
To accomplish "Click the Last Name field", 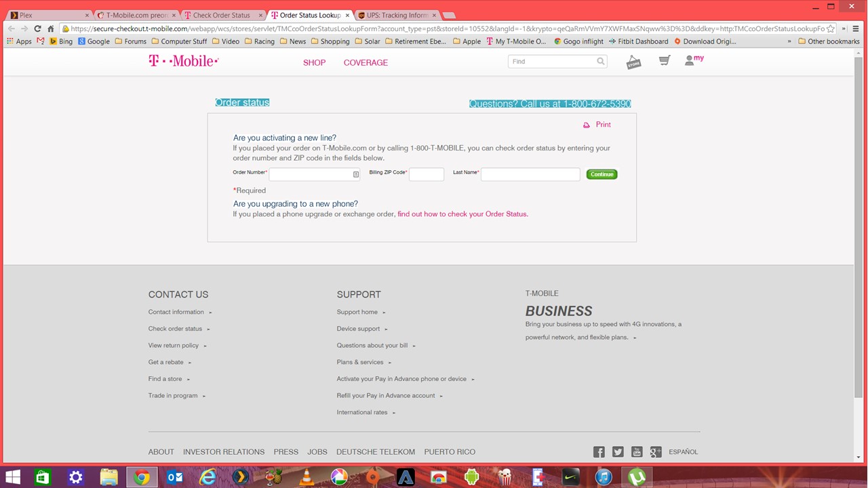I will [530, 174].
